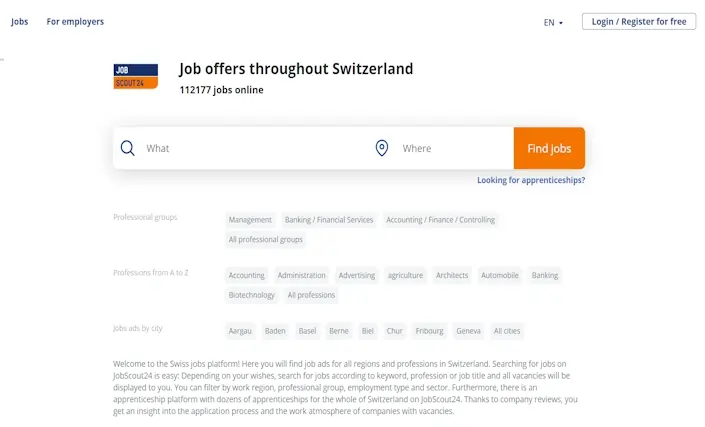
Task: Choose Accounting / Finance / Controlling tag
Action: coord(440,220)
